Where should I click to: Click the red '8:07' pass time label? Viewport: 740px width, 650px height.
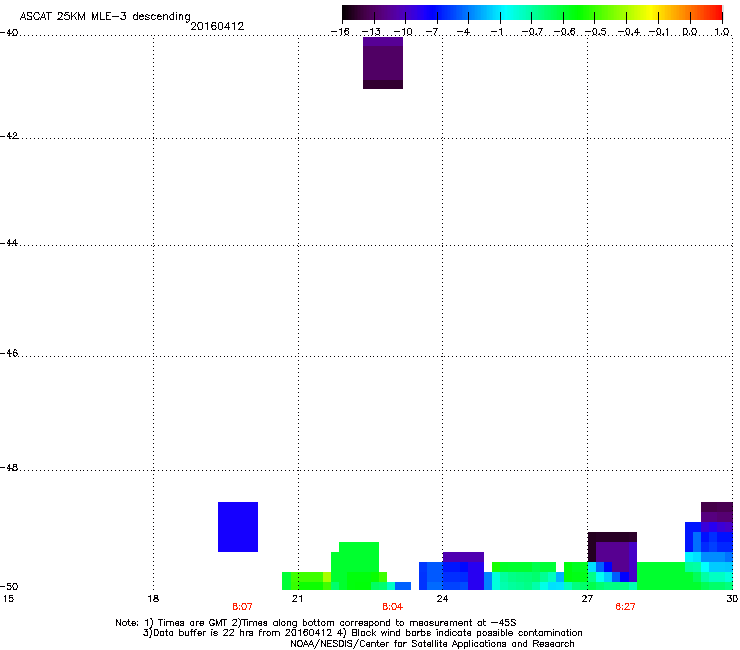[242, 607]
